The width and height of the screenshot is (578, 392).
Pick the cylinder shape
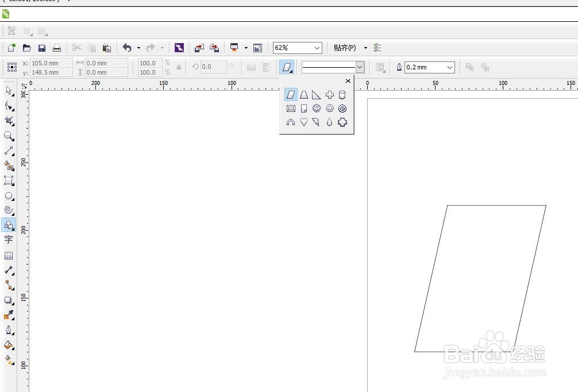coord(342,95)
